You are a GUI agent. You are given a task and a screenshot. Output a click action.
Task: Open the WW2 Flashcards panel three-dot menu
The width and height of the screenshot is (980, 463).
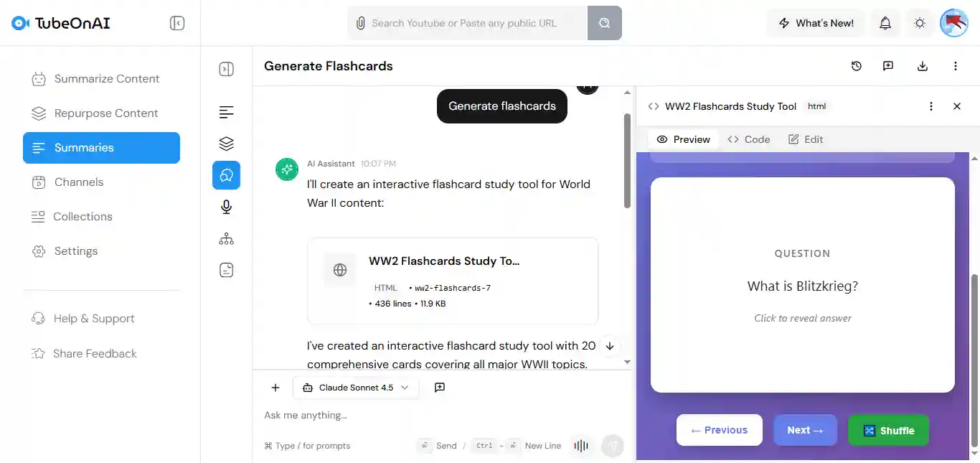931,106
